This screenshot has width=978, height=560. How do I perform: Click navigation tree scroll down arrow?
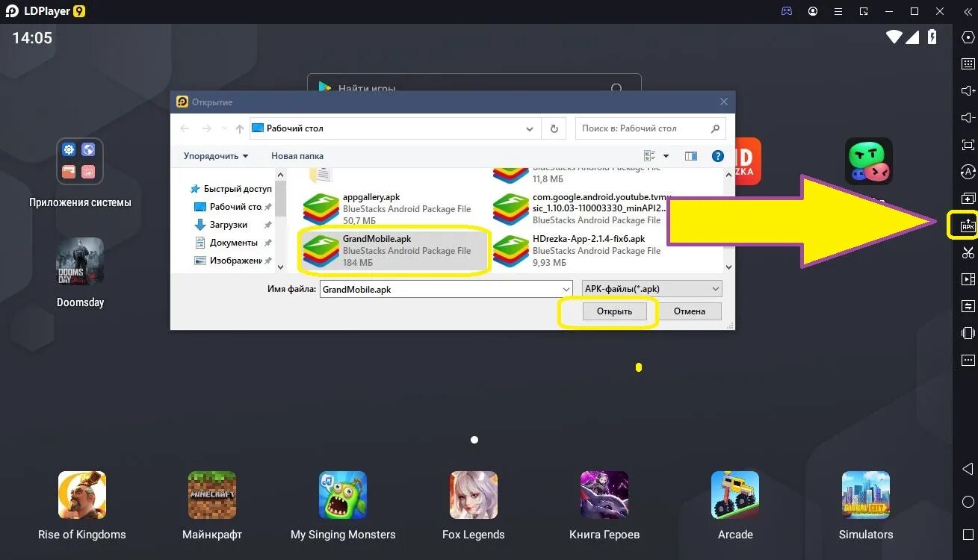281,266
